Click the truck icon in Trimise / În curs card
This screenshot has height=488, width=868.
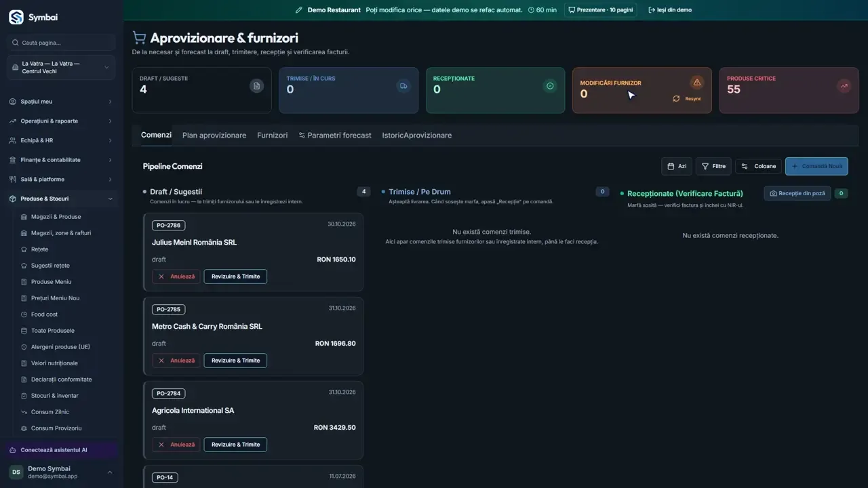pos(403,86)
